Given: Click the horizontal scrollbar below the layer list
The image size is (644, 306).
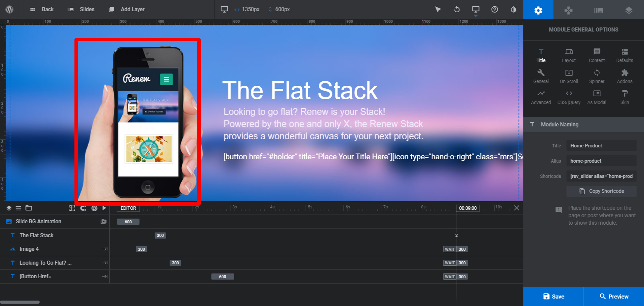Looking at the screenshot, I should (20, 302).
